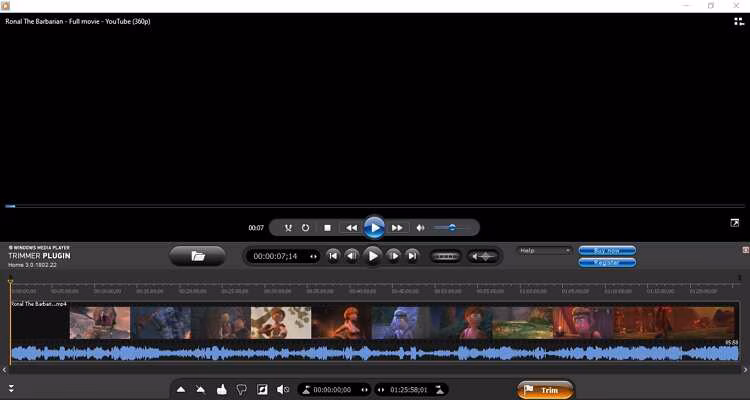The image size is (750, 400).
Task: Click the Ronal The Barbarian video title
Action: tap(78, 22)
